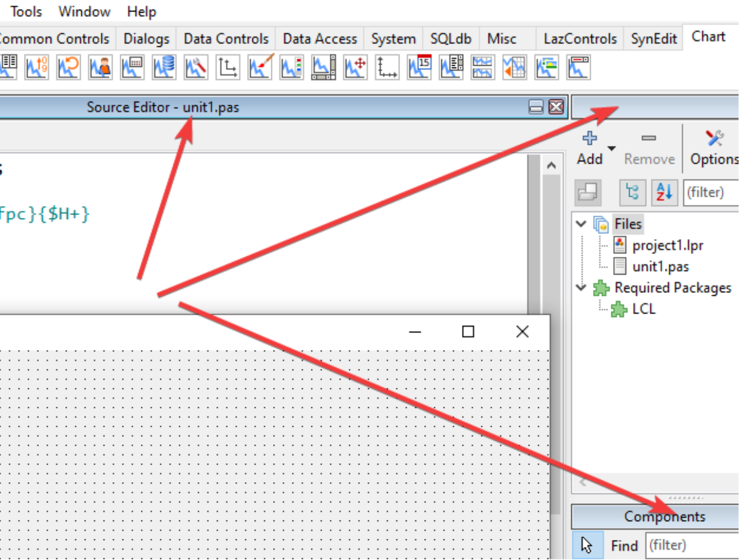Select the user-defined chart source person icon

[x=100, y=67]
